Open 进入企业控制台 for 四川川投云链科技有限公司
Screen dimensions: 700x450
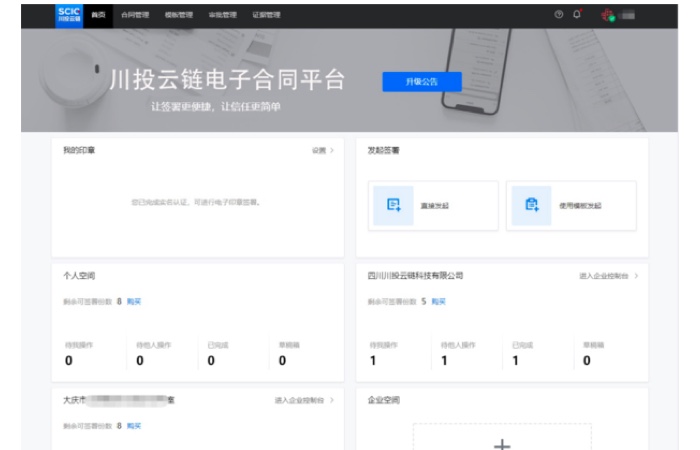click(604, 276)
